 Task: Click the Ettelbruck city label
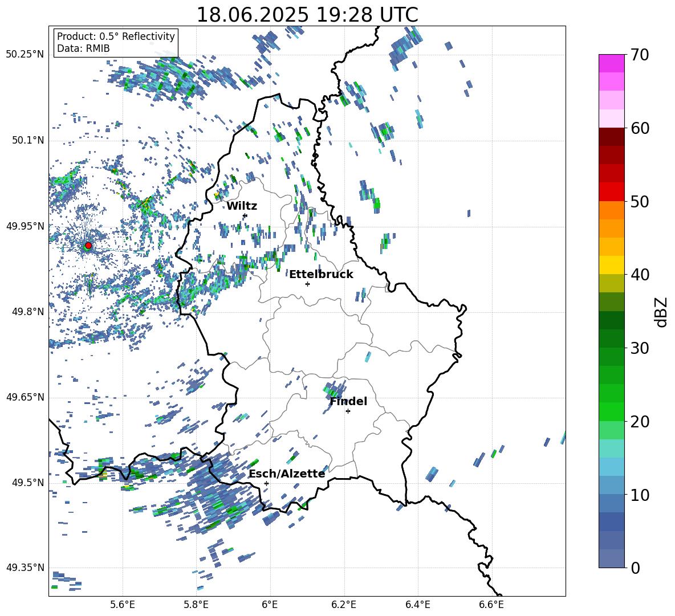321,275
